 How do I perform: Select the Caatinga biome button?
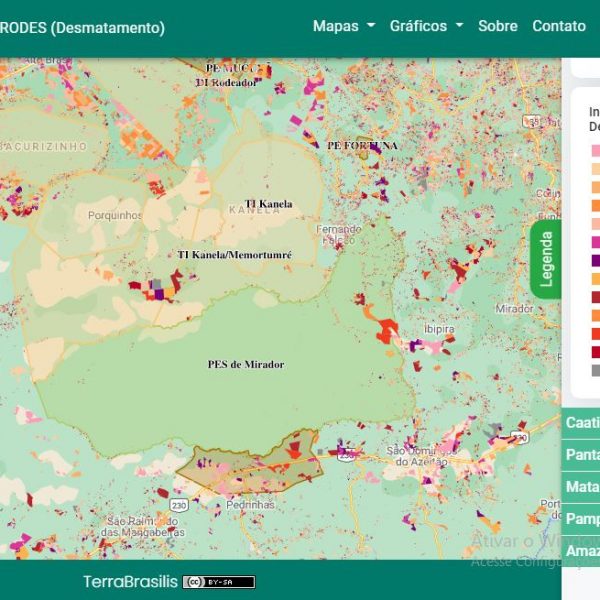582,422
